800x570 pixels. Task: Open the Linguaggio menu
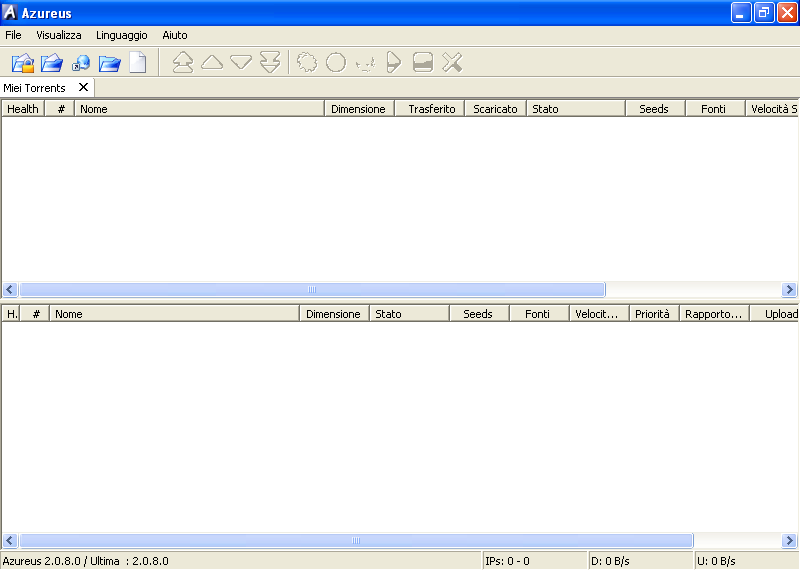[x=122, y=35]
